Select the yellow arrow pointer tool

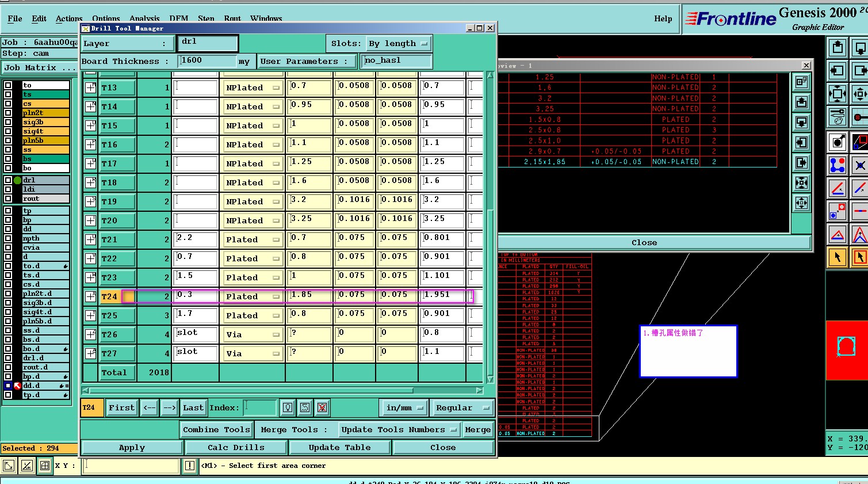[838, 257]
